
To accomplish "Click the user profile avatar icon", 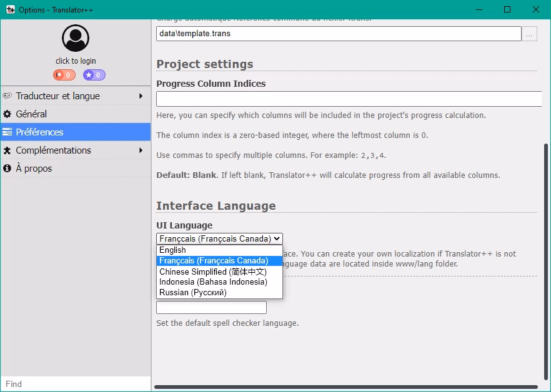I will 76,38.
